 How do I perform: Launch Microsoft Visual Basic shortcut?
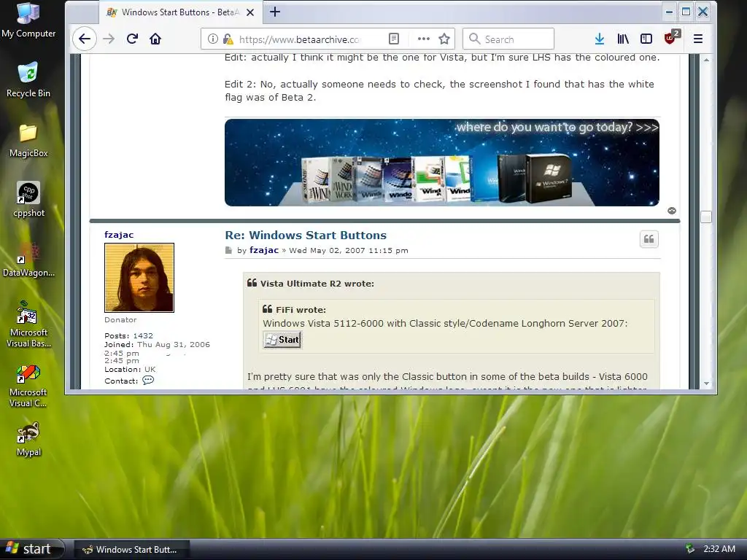[28, 324]
